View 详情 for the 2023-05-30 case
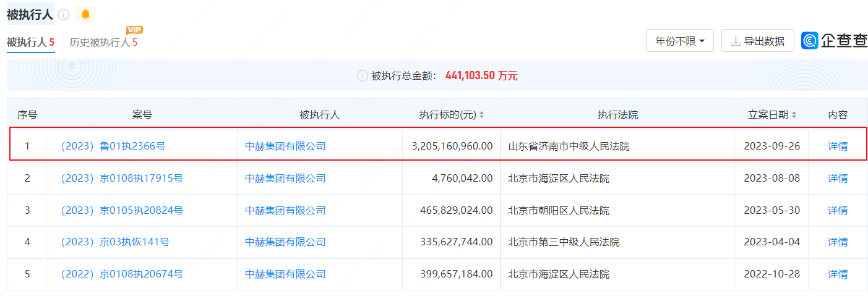Viewport: 868px width, 296px height. [x=838, y=211]
